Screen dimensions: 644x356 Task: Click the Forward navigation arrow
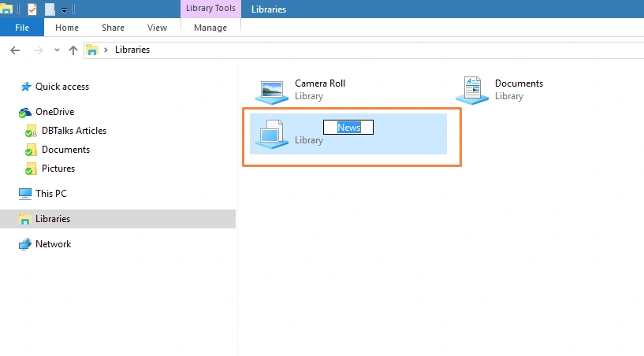38,50
